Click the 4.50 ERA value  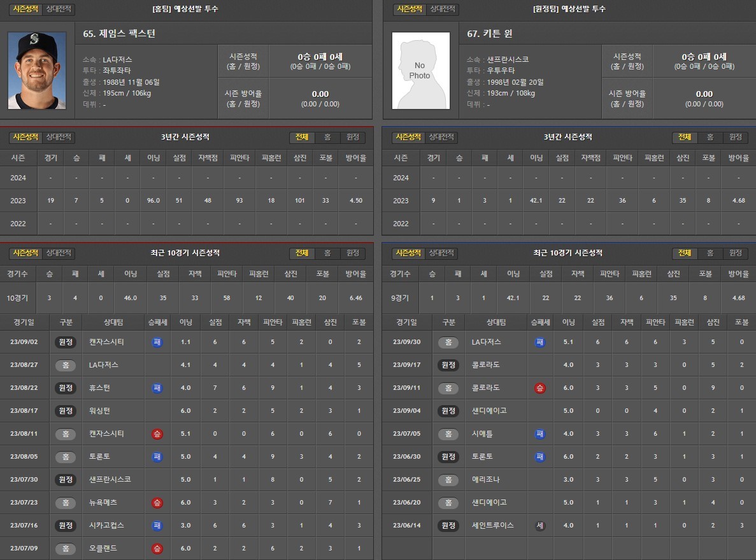pos(356,201)
